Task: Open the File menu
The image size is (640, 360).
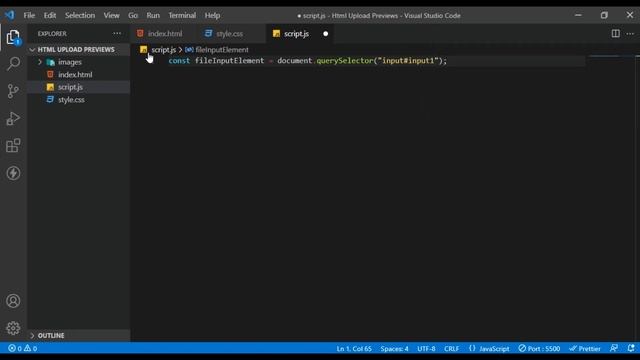Action: pos(29,15)
